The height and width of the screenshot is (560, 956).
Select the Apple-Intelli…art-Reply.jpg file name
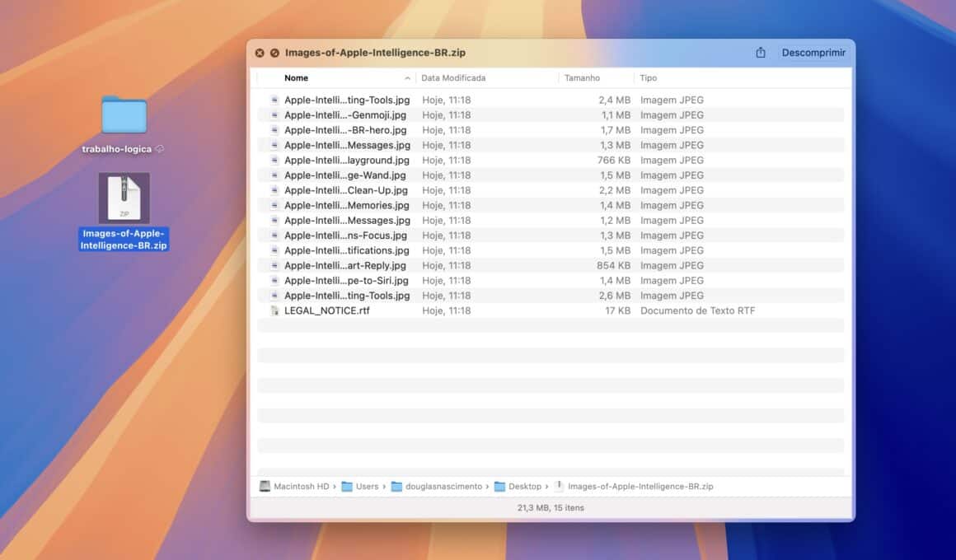coord(345,266)
